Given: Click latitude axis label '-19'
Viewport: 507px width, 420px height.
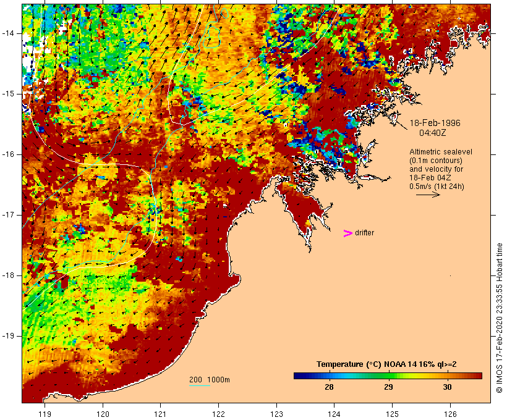Looking at the screenshot, I should 8,336.
